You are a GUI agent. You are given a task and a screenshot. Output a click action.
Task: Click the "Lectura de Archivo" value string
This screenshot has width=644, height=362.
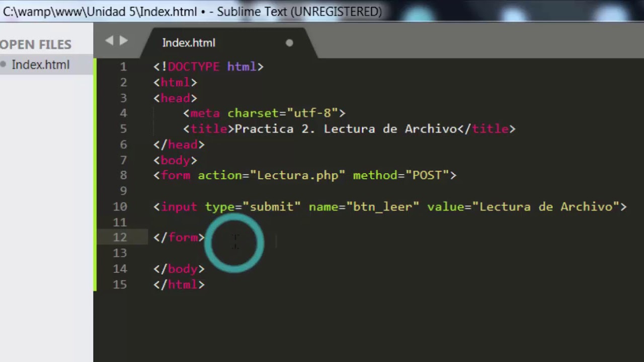click(545, 207)
